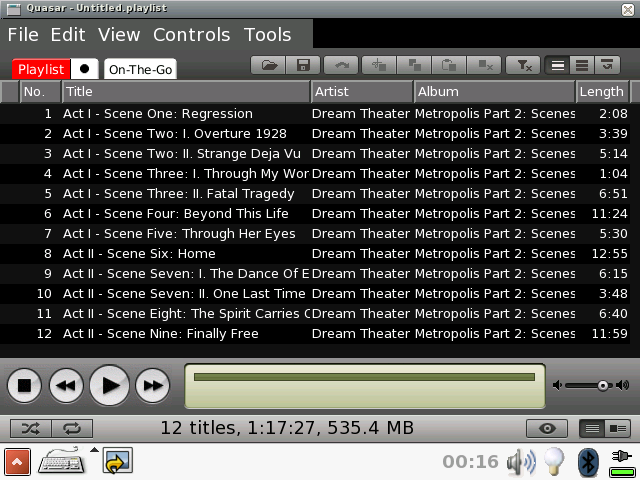Image resolution: width=640 pixels, height=480 pixels.
Task: Select track 'Act I - Scene One: Regression'
Action: point(315,113)
